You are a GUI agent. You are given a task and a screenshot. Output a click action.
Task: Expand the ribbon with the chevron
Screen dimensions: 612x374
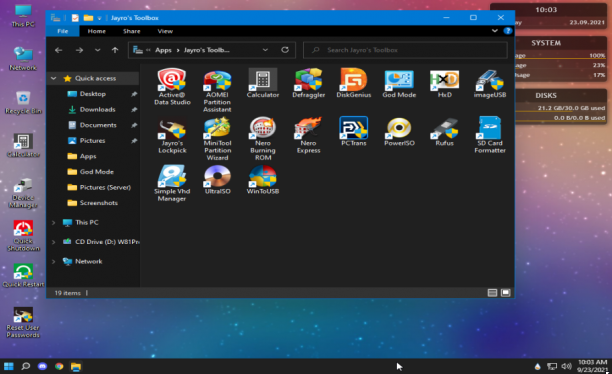click(495, 31)
